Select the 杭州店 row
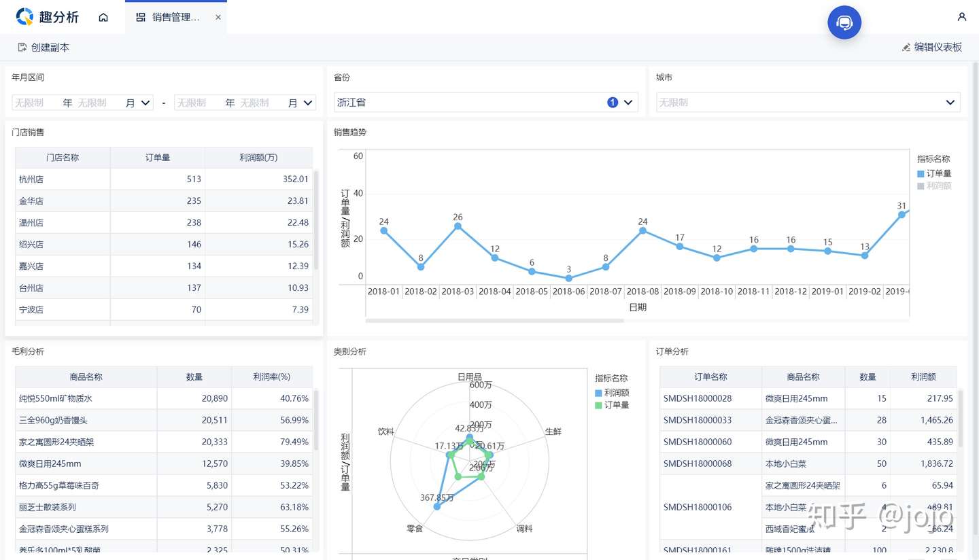Image resolution: width=979 pixels, height=560 pixels. (164, 179)
